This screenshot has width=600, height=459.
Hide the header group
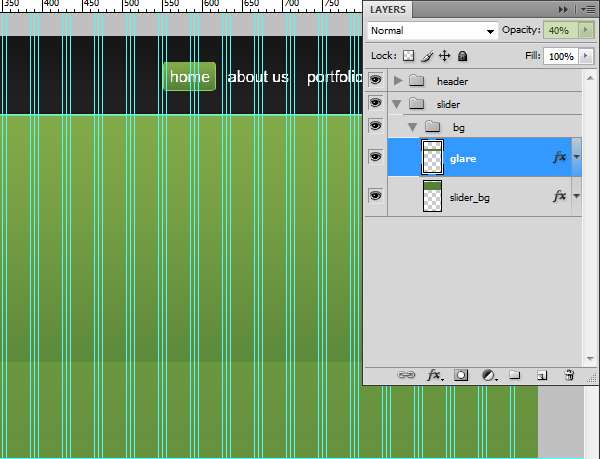coord(375,80)
